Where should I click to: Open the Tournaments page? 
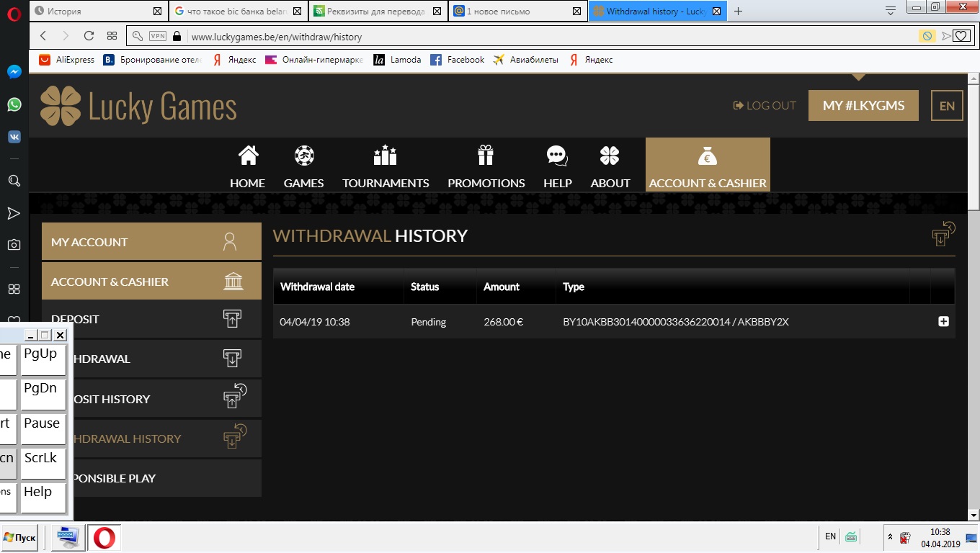pyautogui.click(x=386, y=156)
